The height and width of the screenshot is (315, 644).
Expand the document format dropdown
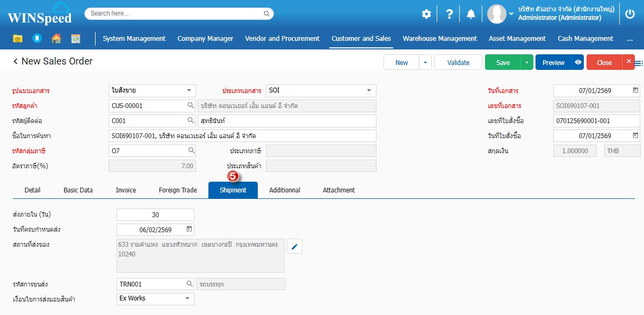point(189,91)
